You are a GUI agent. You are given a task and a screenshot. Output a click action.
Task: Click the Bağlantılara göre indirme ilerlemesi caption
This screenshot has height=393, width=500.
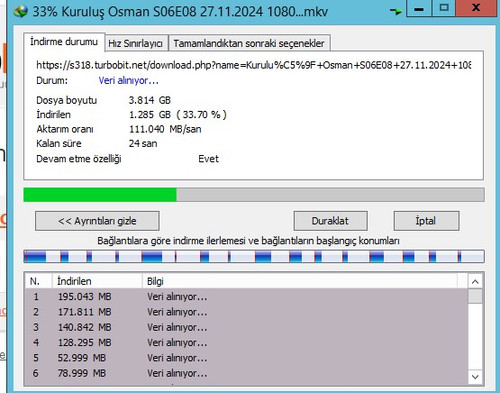pos(248,241)
